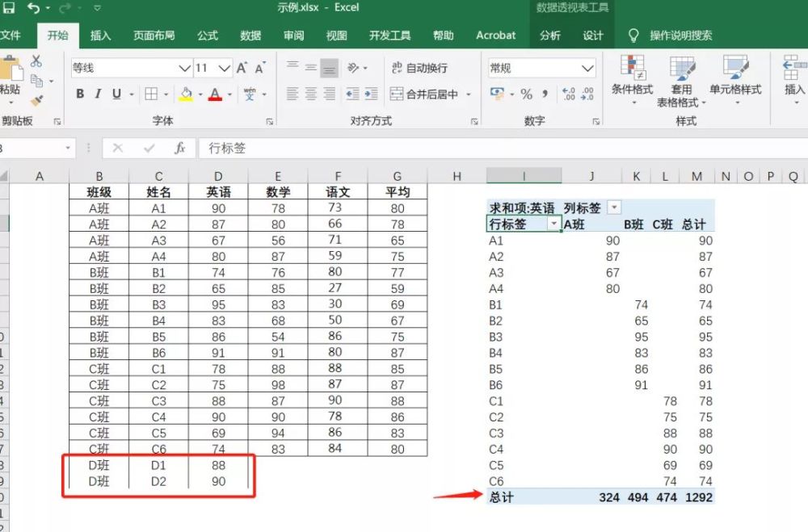808x532 pixels.
Task: Open the font name dropdown showing 等线
Action: 184,68
